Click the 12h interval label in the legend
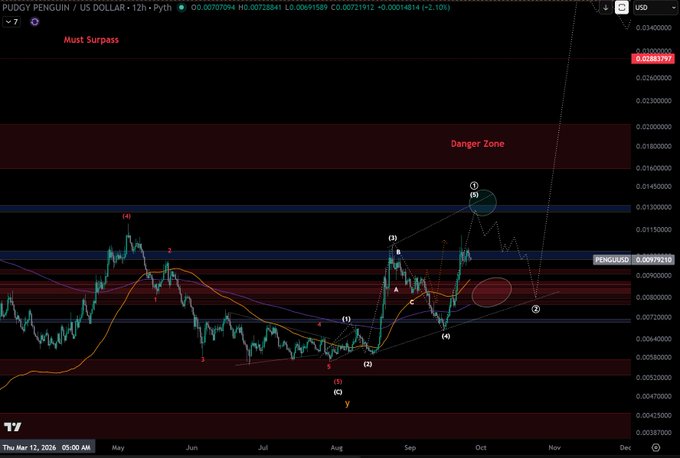The width and height of the screenshot is (680, 458). 139,7
